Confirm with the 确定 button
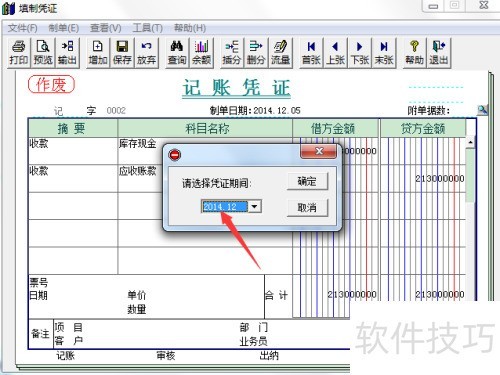This screenshot has width=500, height=375. click(x=307, y=181)
